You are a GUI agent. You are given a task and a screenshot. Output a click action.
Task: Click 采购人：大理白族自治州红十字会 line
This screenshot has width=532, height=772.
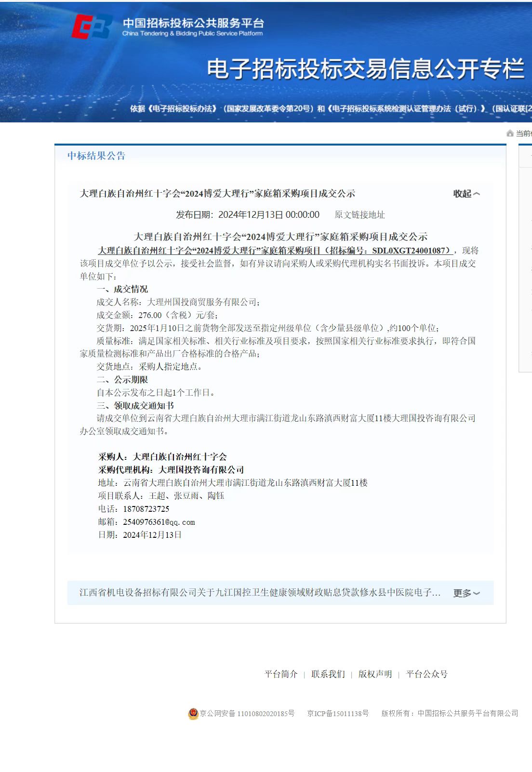point(162,457)
